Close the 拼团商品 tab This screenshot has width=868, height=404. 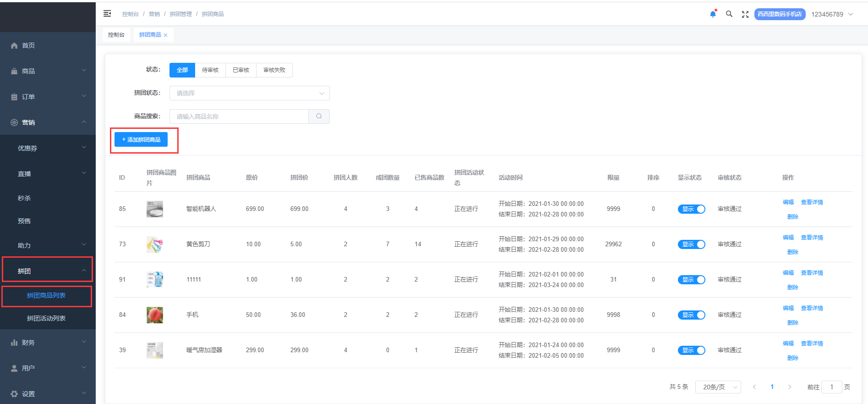[x=166, y=35]
